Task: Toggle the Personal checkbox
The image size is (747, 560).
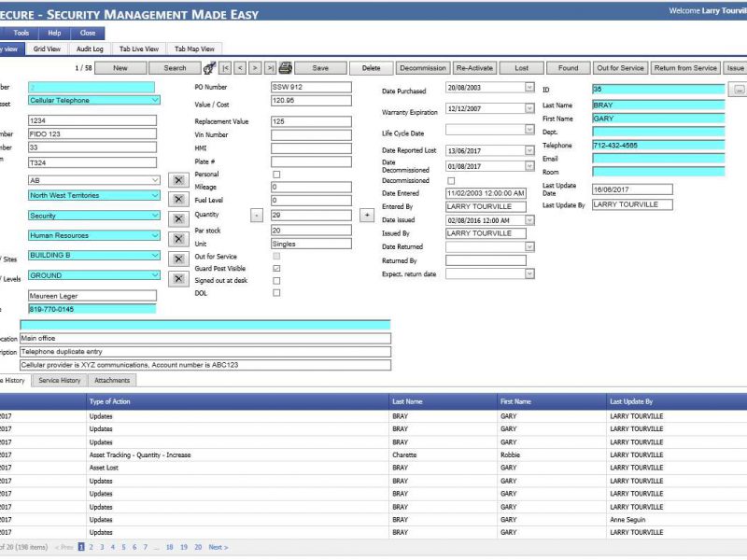Action: (x=276, y=175)
